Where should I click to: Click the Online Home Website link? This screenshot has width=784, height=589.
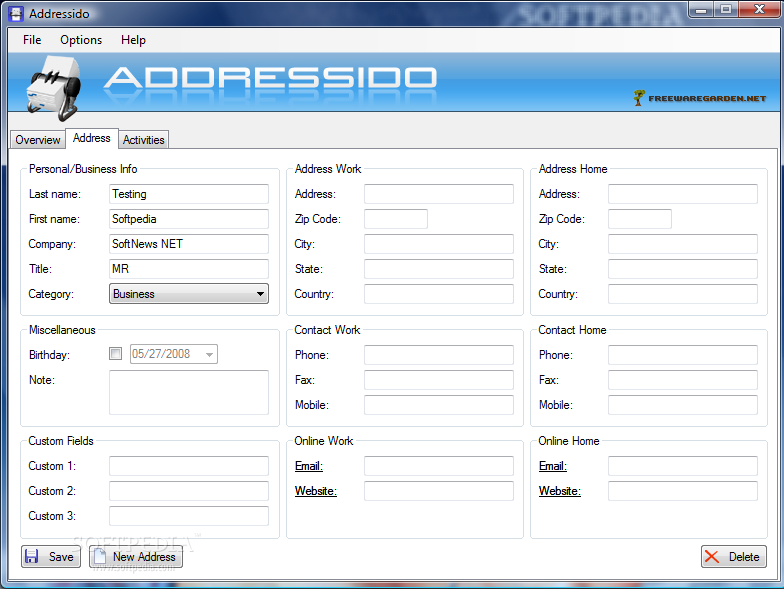(x=560, y=491)
